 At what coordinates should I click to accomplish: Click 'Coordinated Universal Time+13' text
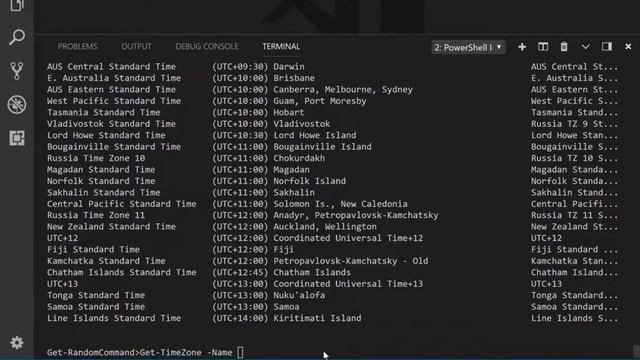pyautogui.click(x=348, y=284)
